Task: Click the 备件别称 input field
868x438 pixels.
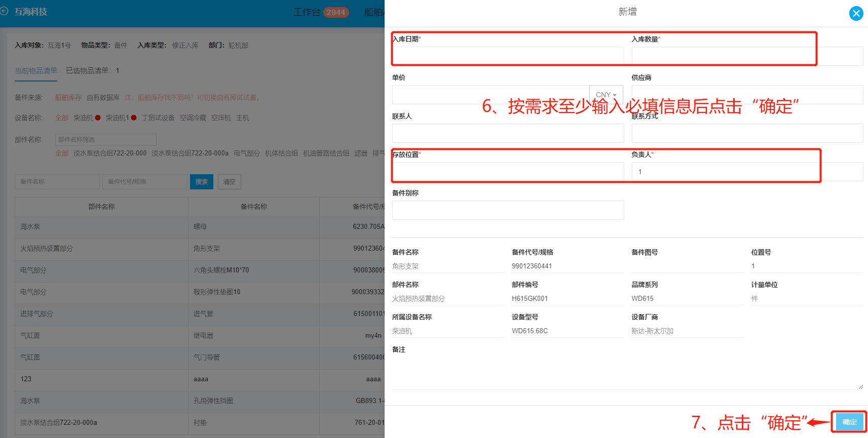Action: pos(508,210)
